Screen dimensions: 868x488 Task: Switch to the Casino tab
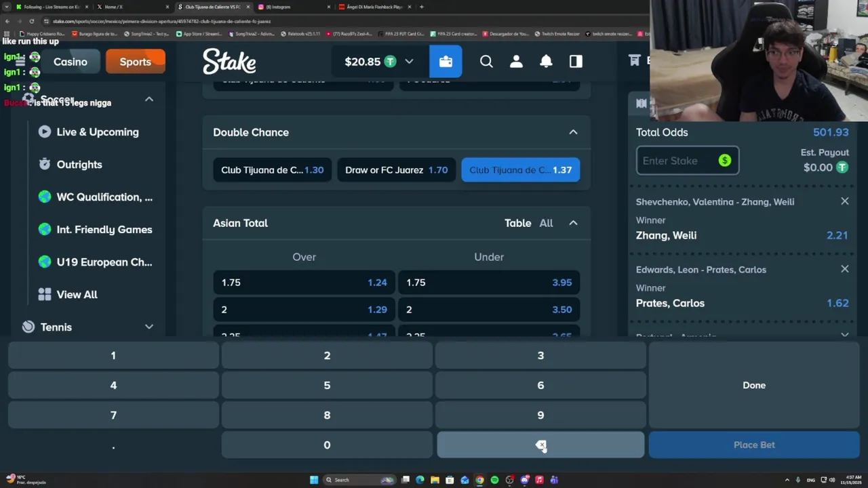(71, 62)
